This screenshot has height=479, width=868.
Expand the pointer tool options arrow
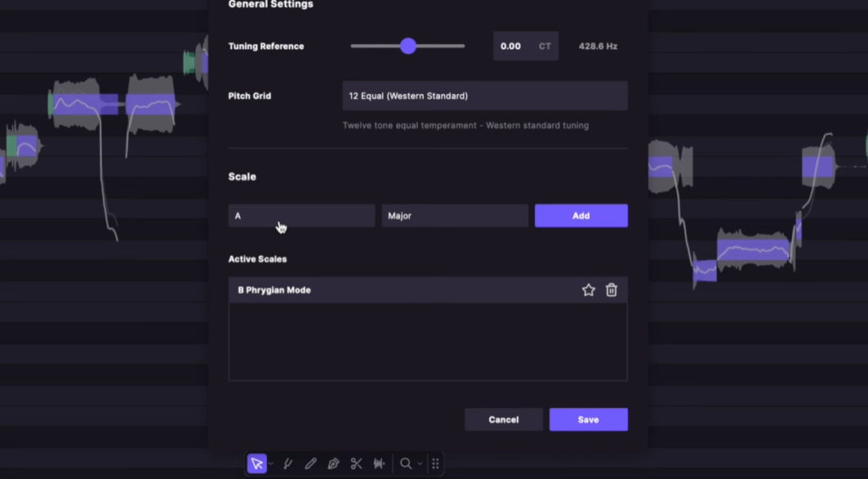pyautogui.click(x=271, y=465)
